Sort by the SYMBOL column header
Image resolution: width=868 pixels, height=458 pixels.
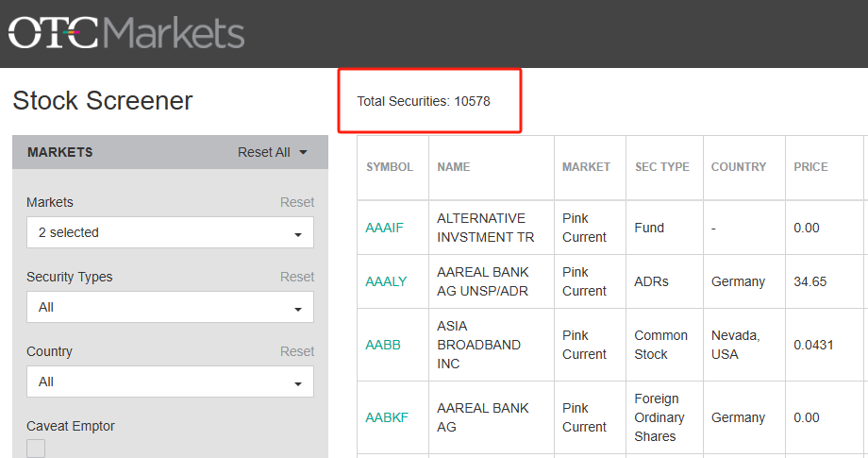[390, 167]
